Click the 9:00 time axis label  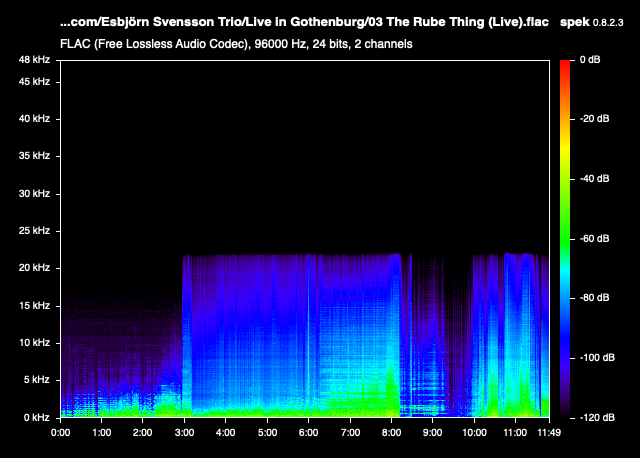click(433, 433)
